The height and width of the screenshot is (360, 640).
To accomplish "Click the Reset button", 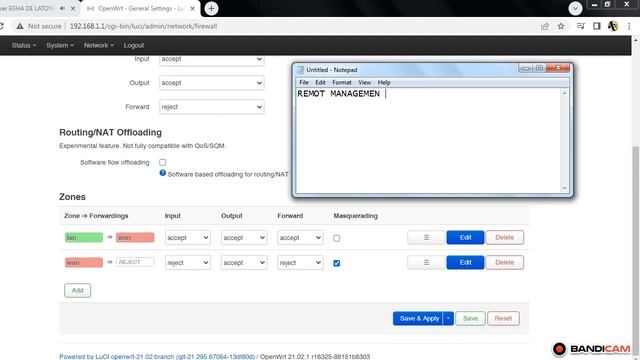I will [503, 318].
